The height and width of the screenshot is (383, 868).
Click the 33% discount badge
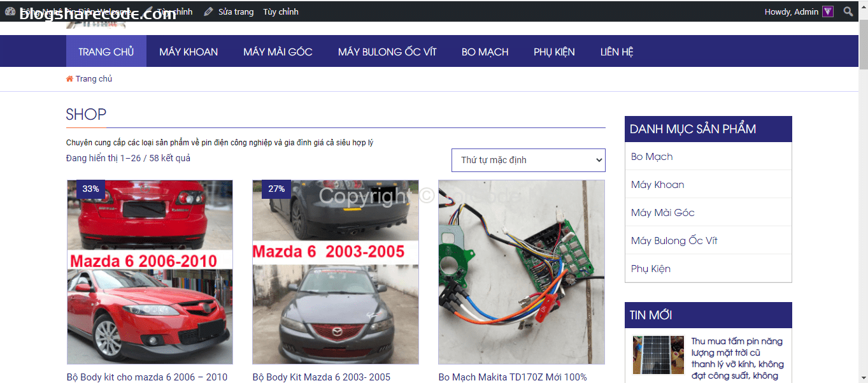[90, 189]
